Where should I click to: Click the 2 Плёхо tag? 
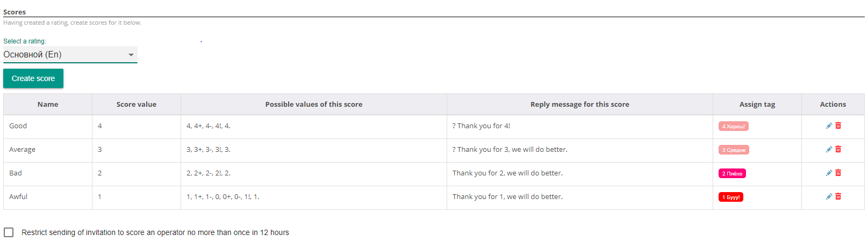click(731, 174)
